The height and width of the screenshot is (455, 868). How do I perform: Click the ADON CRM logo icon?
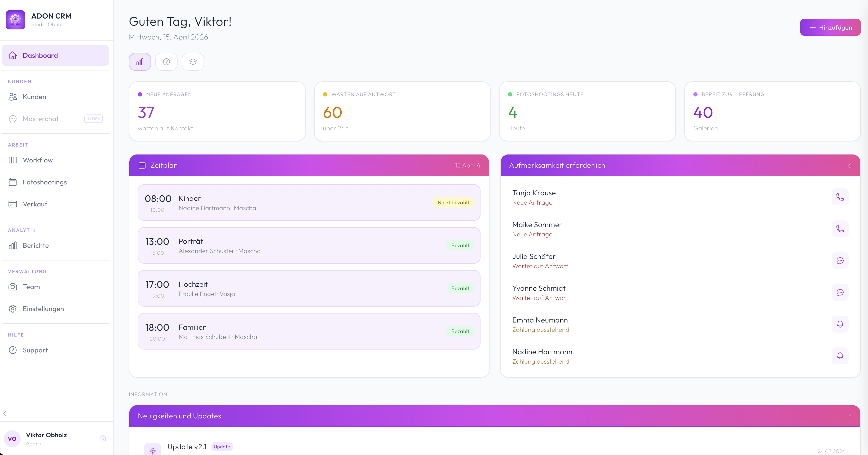pyautogui.click(x=15, y=20)
